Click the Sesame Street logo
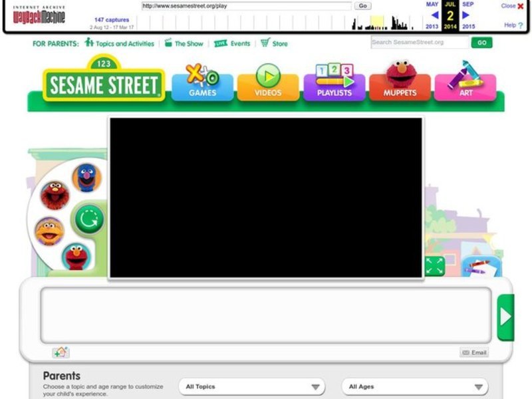532x399 pixels. tap(104, 82)
